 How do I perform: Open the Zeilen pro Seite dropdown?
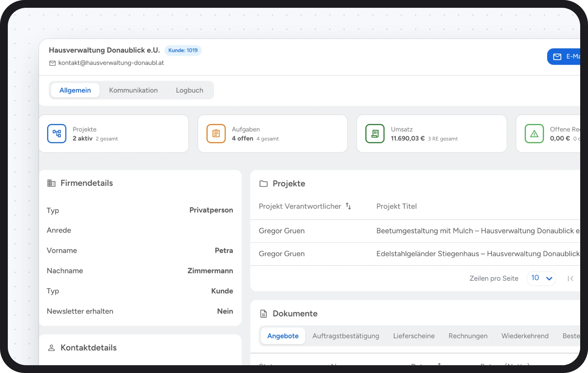click(x=541, y=278)
